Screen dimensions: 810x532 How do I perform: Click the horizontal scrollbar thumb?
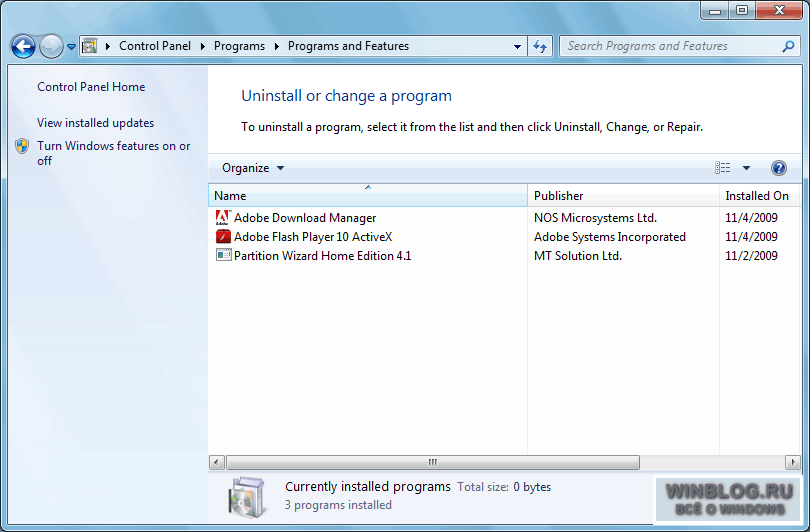tap(433, 462)
